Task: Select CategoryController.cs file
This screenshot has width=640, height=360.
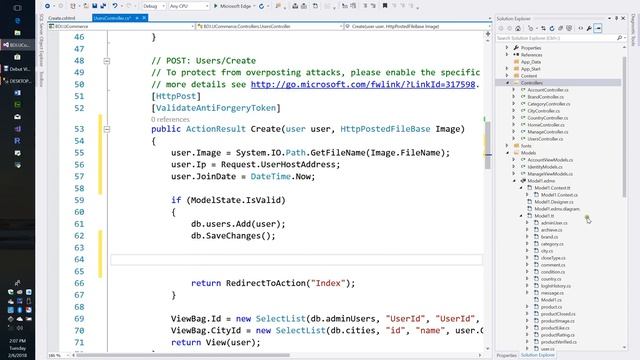Action: coord(549,104)
